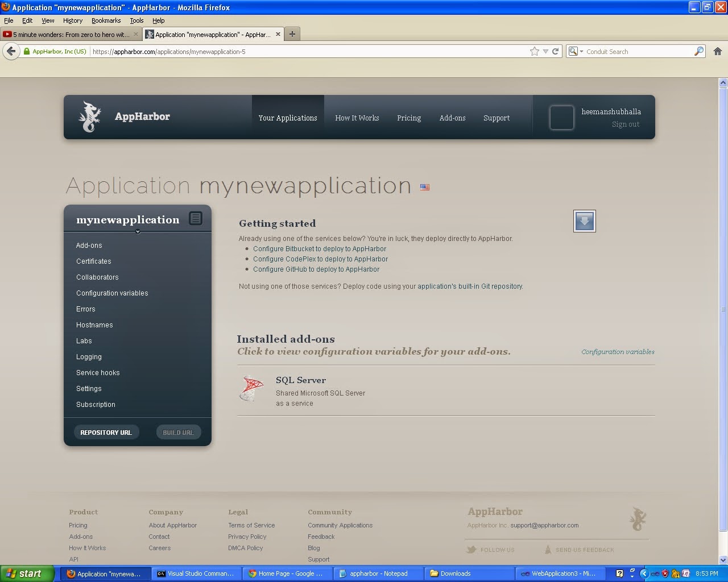The width and height of the screenshot is (728, 582).
Task: Open Certificates in the sidebar
Action: 94,261
